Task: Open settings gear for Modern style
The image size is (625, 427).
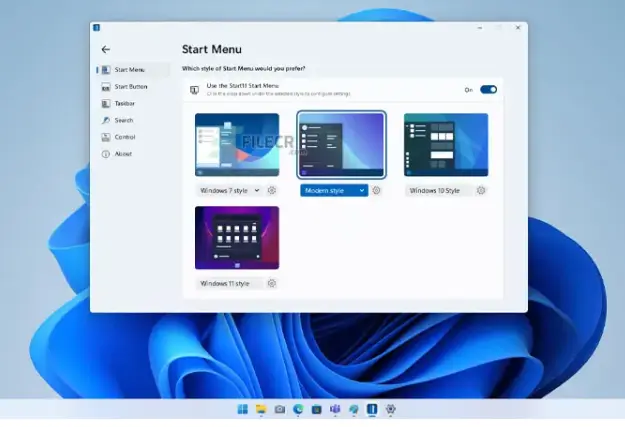Action: (377, 190)
